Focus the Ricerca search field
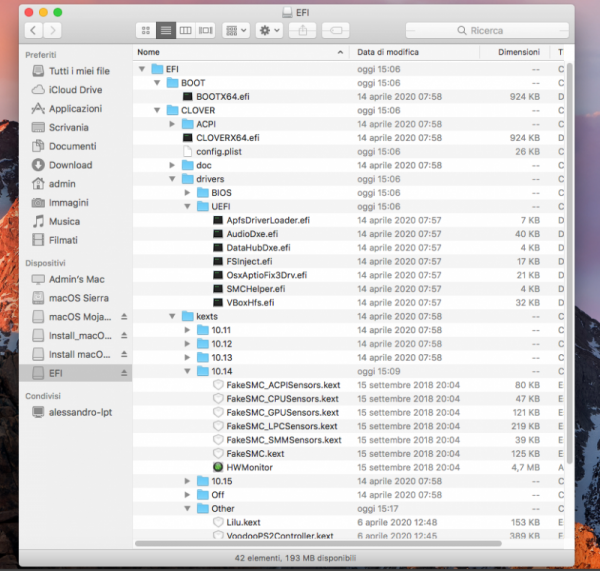This screenshot has height=571, width=600. point(487,30)
